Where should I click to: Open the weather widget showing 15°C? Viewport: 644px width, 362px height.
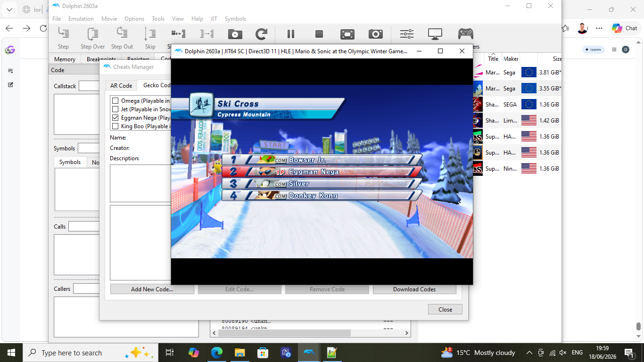[x=478, y=353]
